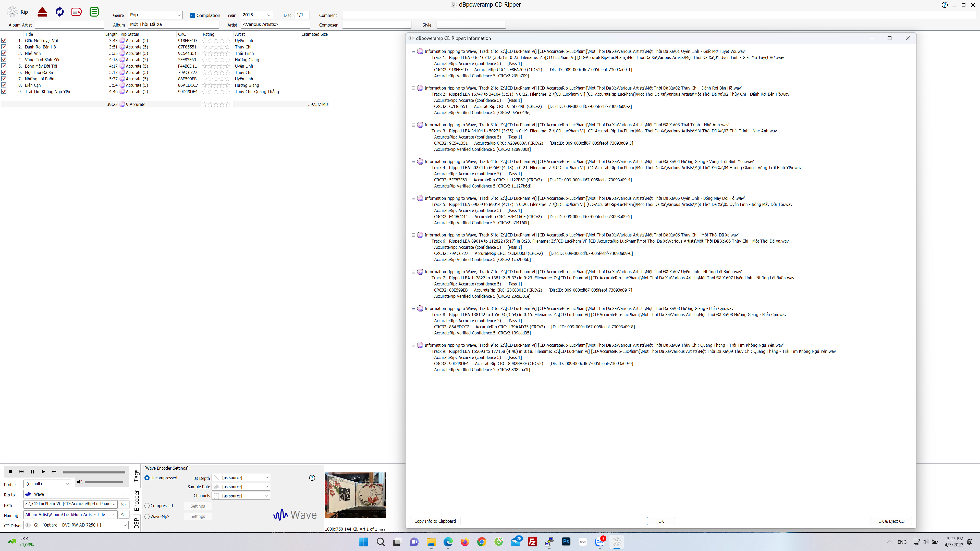Select the Wave-Mp3 radio option

(147, 517)
